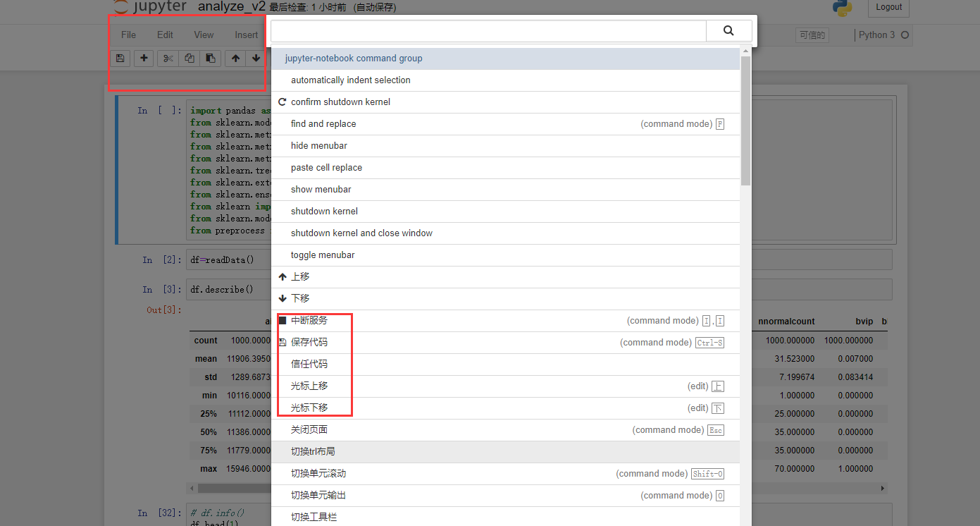
Task: Click the '# df.info()' code cell
Action: pyautogui.click(x=540, y=515)
